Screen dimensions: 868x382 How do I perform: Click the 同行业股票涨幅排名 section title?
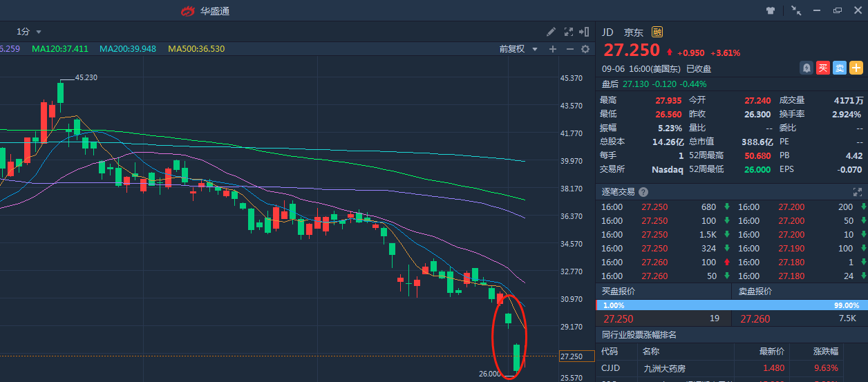[639, 335]
